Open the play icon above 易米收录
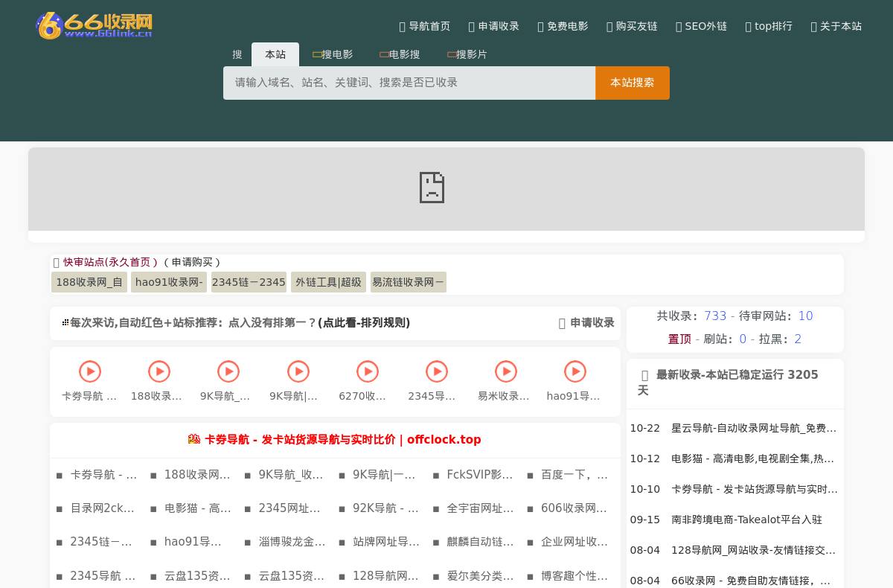The width and height of the screenshot is (893, 588). [506, 371]
